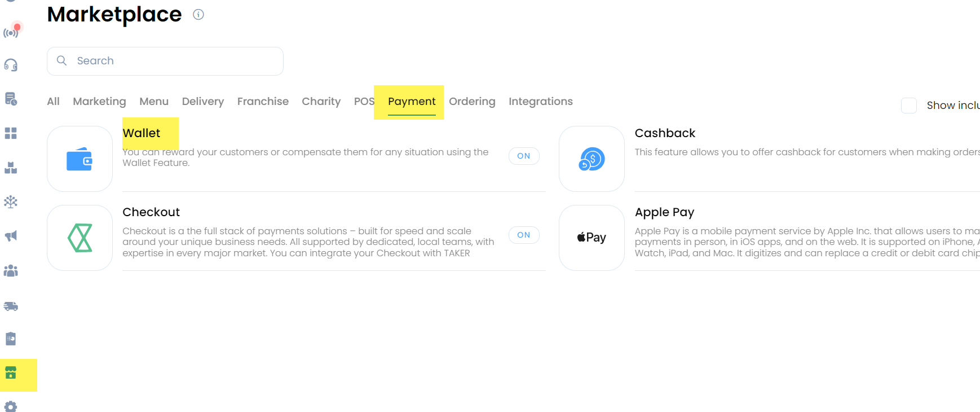Click the info icon beside Marketplace title
The height and width of the screenshot is (412, 980).
pos(198,15)
